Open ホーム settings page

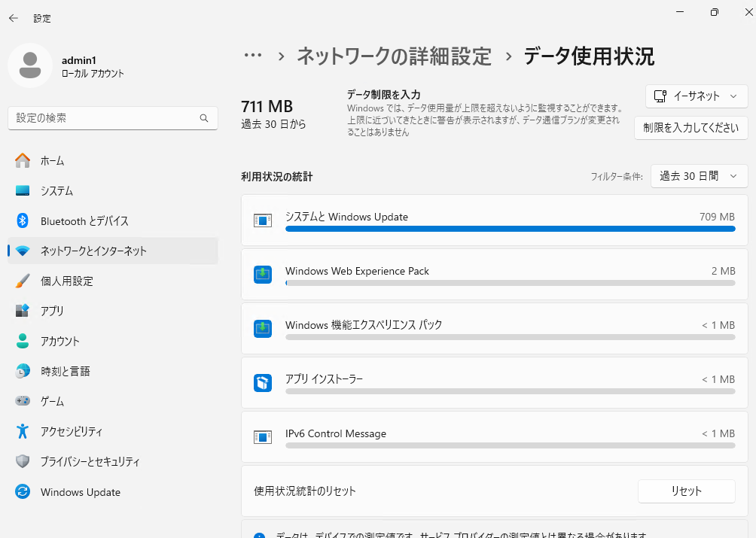click(113, 160)
